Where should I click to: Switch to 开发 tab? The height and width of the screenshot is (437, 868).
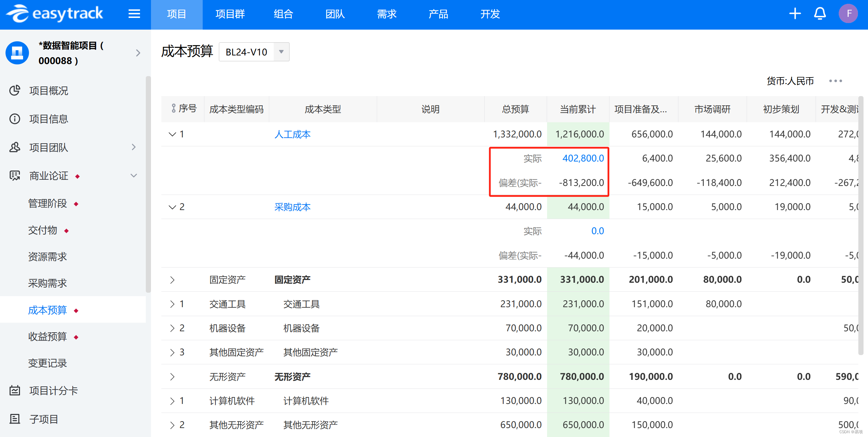click(x=490, y=14)
